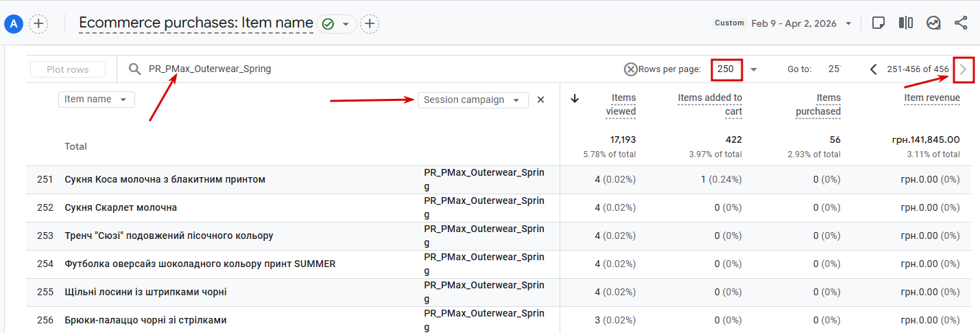Click the Plot rows button
The width and height of the screenshot is (980, 333).
coord(68,69)
